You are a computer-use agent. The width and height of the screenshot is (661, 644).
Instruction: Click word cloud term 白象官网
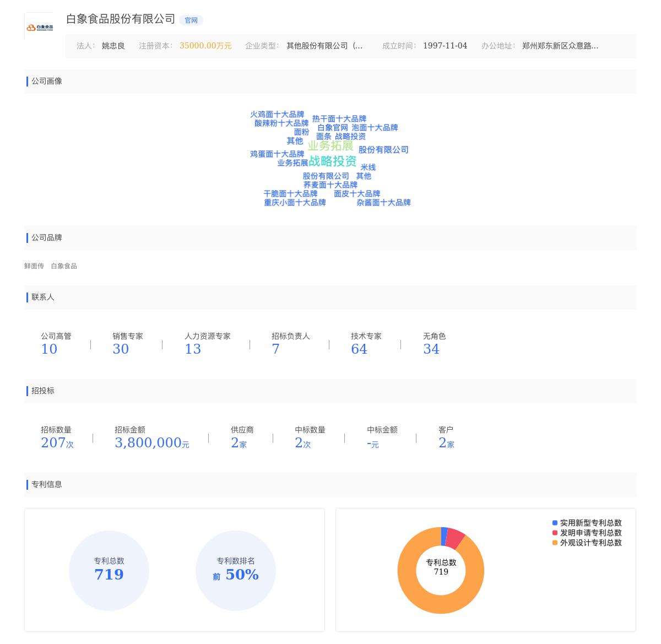(x=333, y=128)
